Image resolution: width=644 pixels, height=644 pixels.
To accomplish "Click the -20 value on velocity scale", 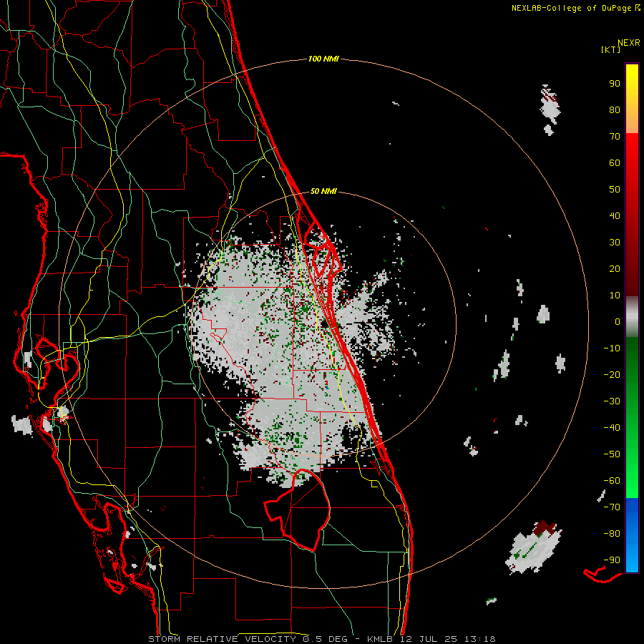I will click(x=612, y=374).
